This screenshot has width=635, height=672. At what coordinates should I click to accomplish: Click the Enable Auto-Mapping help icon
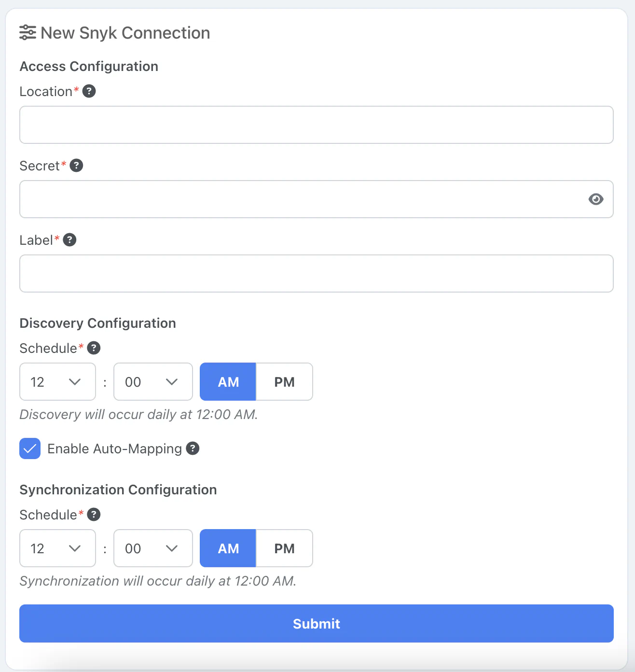(193, 448)
